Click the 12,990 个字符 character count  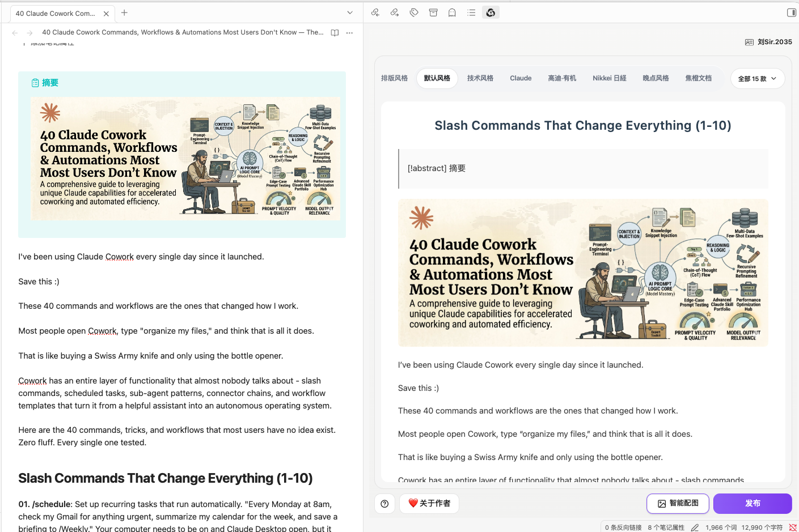coord(762,527)
